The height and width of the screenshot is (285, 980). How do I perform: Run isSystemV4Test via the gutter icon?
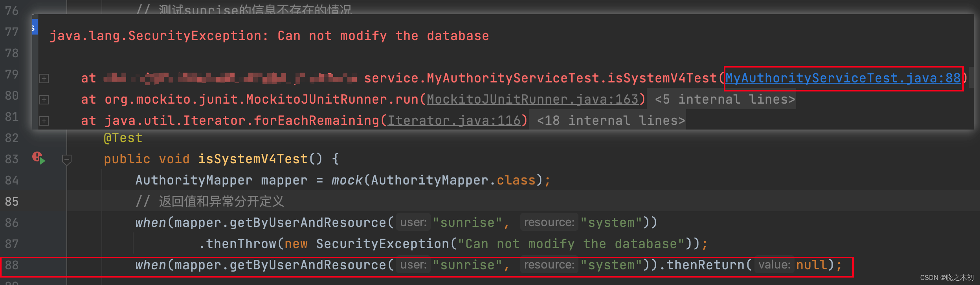click(39, 158)
